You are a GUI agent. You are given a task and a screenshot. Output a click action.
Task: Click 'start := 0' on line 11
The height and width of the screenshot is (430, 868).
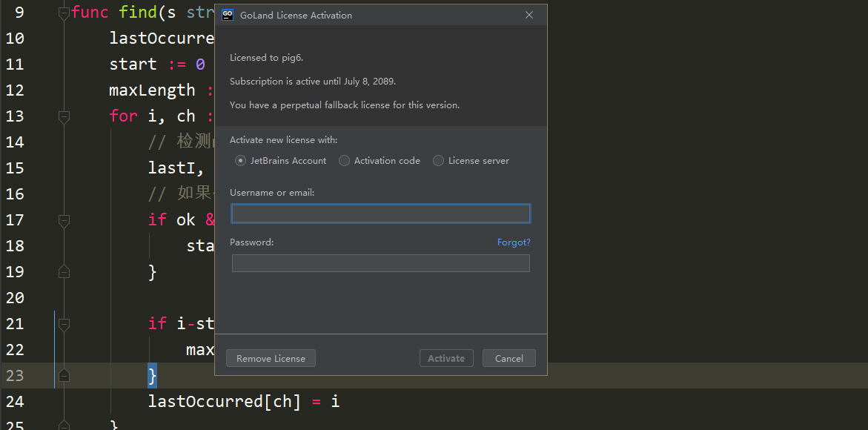(157, 64)
